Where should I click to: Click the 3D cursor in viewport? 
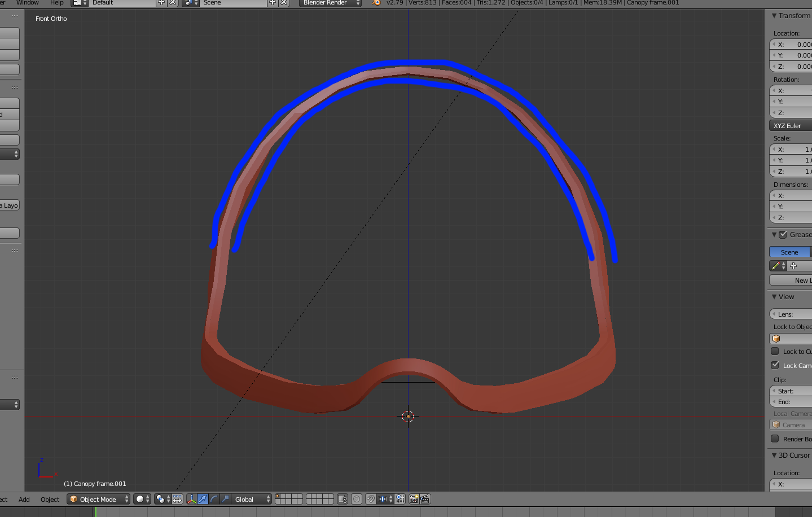tap(408, 417)
